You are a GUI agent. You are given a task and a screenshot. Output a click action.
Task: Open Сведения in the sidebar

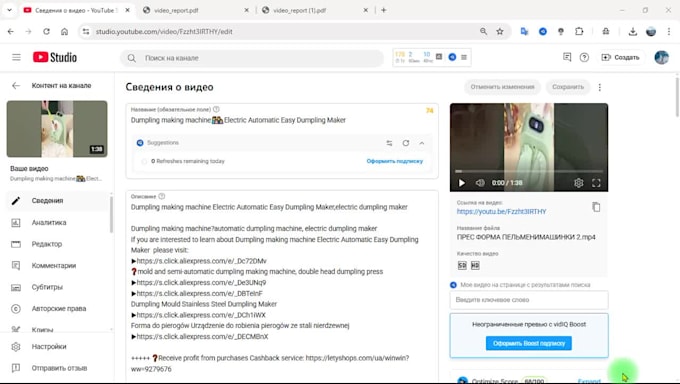(57, 200)
